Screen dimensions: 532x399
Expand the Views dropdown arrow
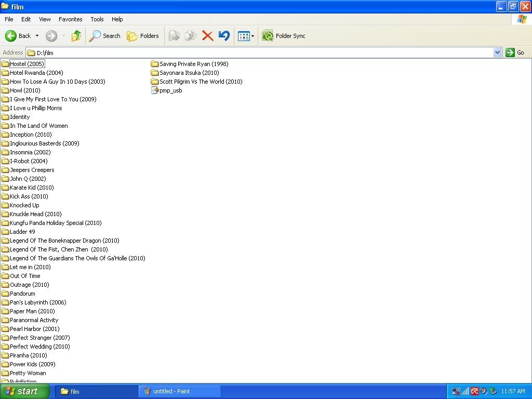[x=253, y=36]
